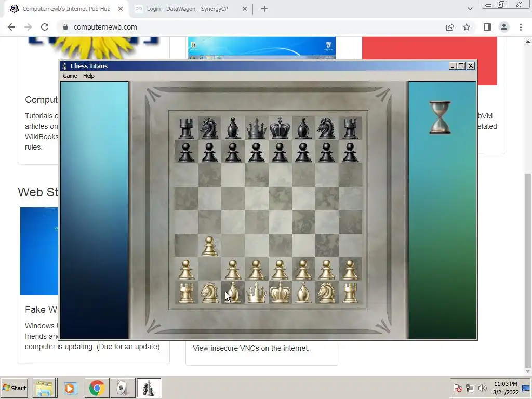This screenshot has width=532, height=399.
Task: Click the black knight on b8
Action: point(209,128)
